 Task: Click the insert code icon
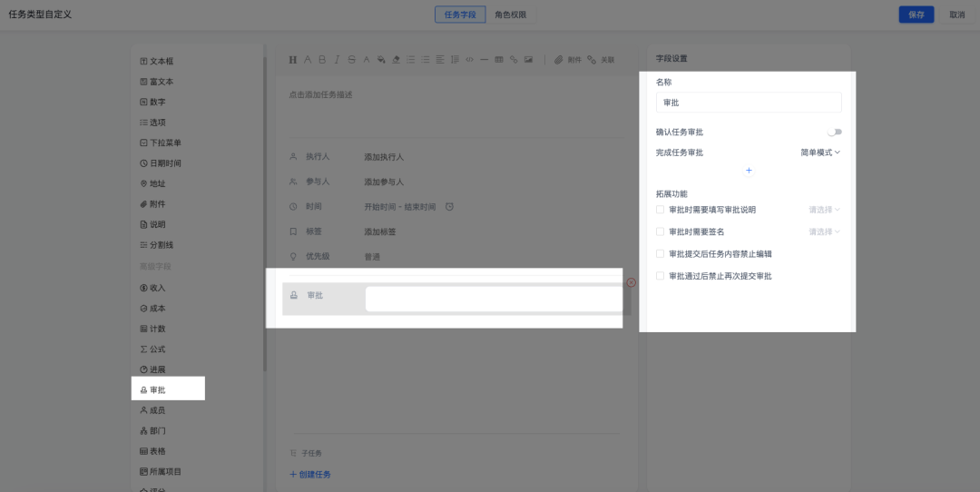coord(469,60)
